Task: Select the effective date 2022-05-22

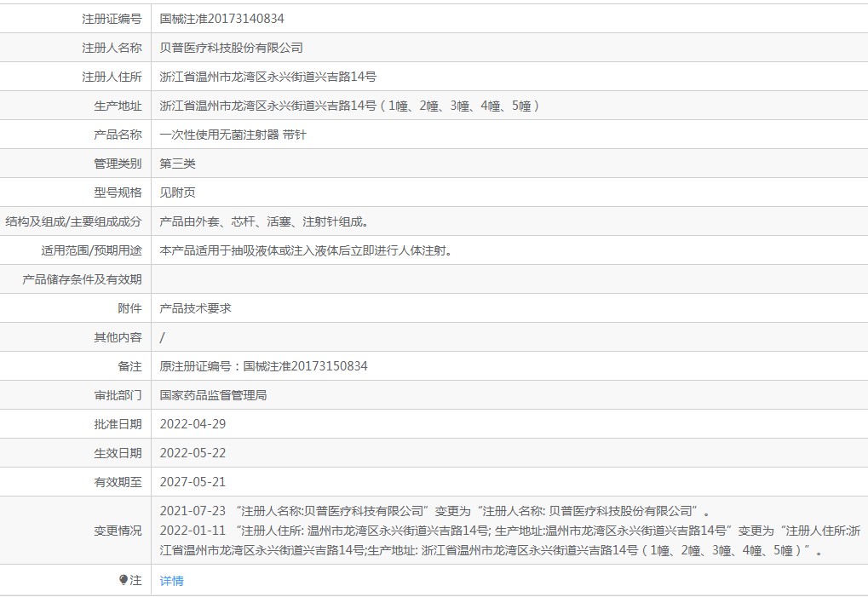Action: pos(193,453)
